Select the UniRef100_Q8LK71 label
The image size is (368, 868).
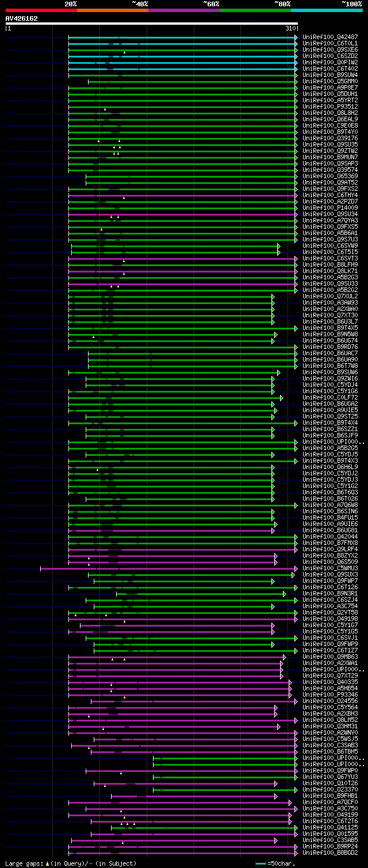coord(330,271)
